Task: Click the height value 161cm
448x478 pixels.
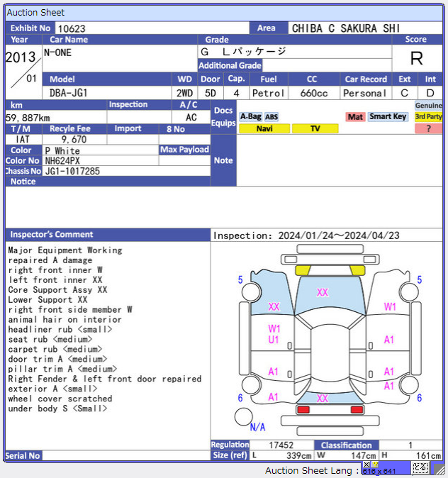Action: tap(428, 456)
